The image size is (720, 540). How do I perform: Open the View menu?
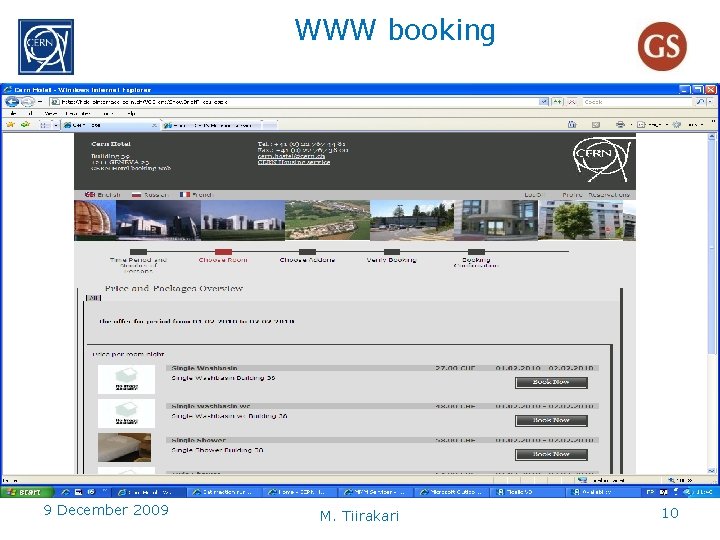(x=50, y=113)
